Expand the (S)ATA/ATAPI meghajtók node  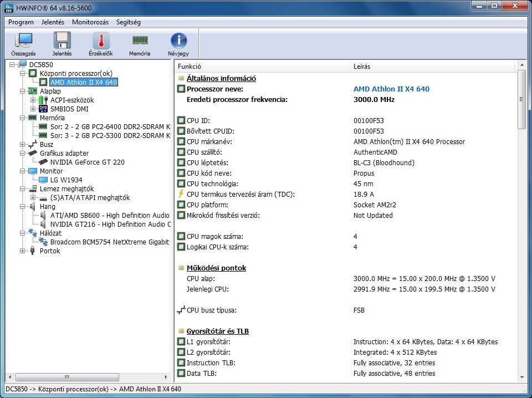[33, 197]
